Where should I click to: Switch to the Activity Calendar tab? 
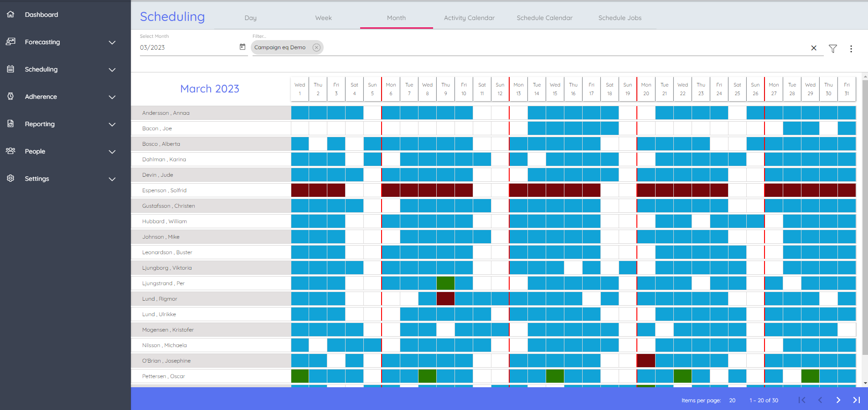click(x=469, y=18)
